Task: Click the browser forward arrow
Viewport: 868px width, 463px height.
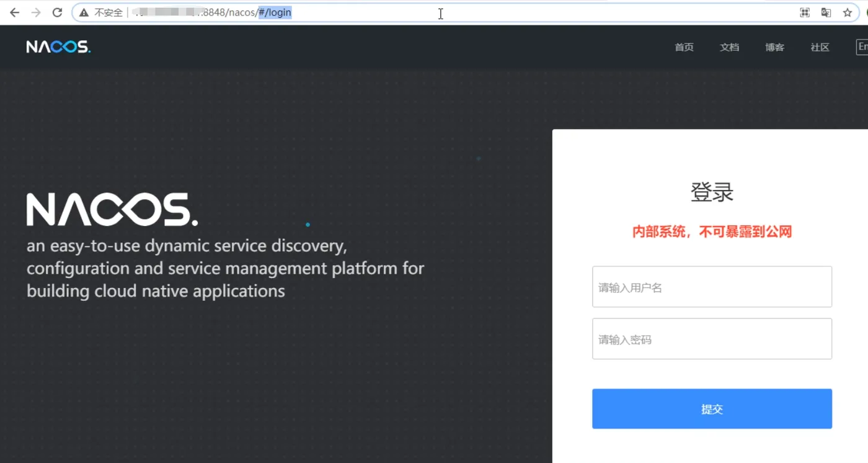Action: coord(36,12)
